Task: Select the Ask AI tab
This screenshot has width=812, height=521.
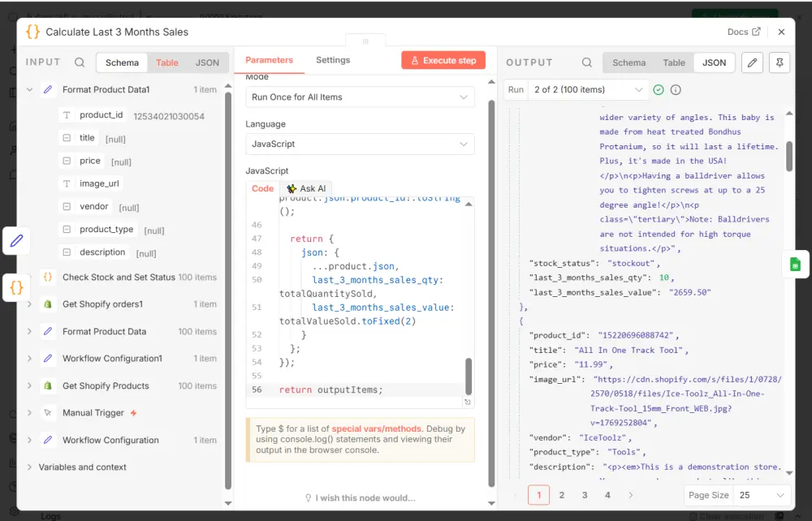Action: 306,188
